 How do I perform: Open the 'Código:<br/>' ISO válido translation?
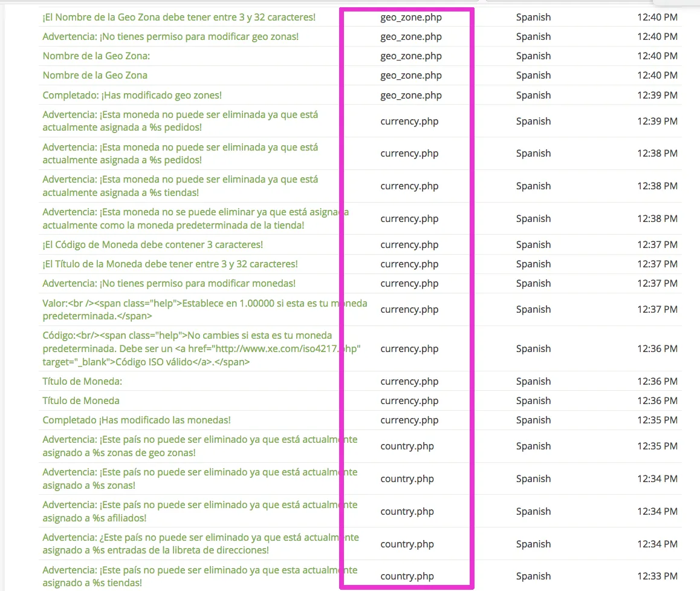[201, 348]
